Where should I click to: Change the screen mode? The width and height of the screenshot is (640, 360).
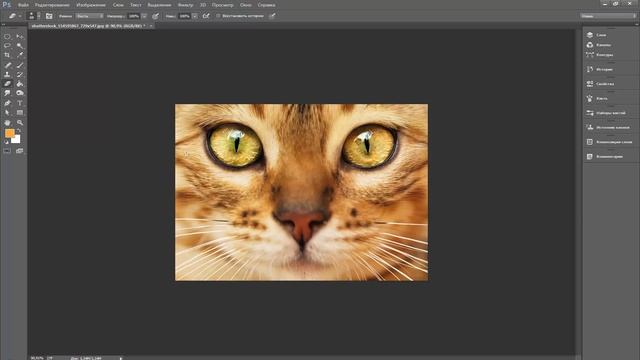[x=20, y=151]
